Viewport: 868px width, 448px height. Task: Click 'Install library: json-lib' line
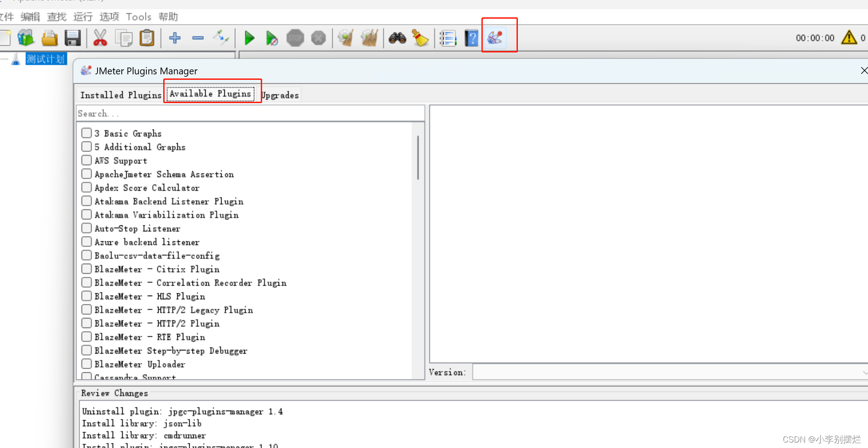point(142,423)
